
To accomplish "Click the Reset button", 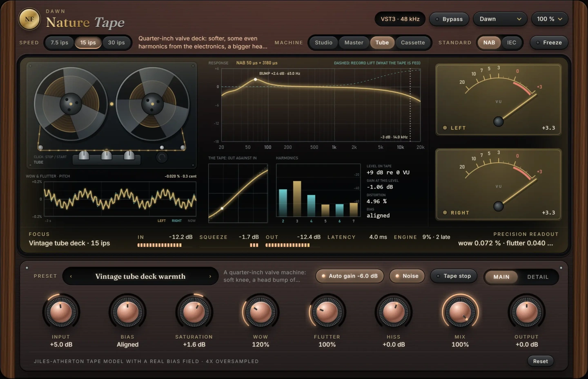I will click(x=540, y=361).
